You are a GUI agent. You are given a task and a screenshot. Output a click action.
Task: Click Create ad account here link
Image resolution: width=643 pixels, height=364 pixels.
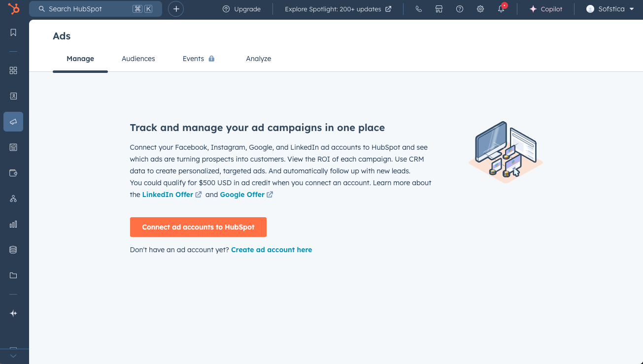(271, 250)
